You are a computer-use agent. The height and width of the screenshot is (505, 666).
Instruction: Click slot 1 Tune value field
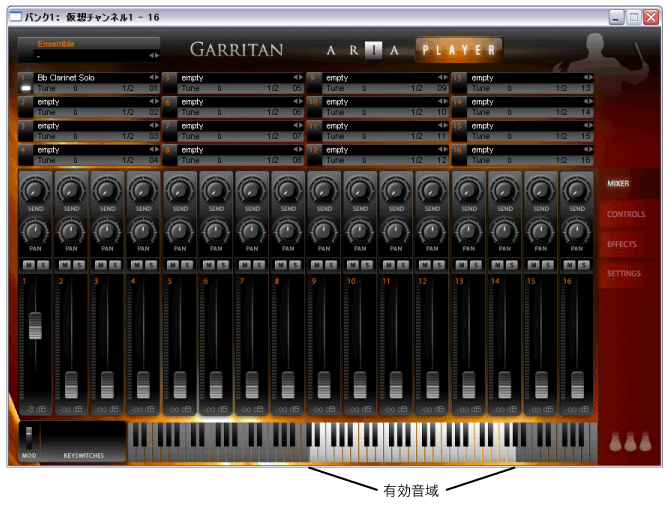[76, 88]
